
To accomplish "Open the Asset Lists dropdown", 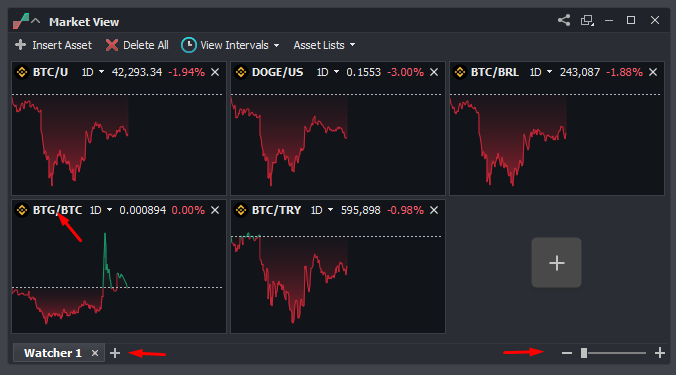I will pos(324,45).
